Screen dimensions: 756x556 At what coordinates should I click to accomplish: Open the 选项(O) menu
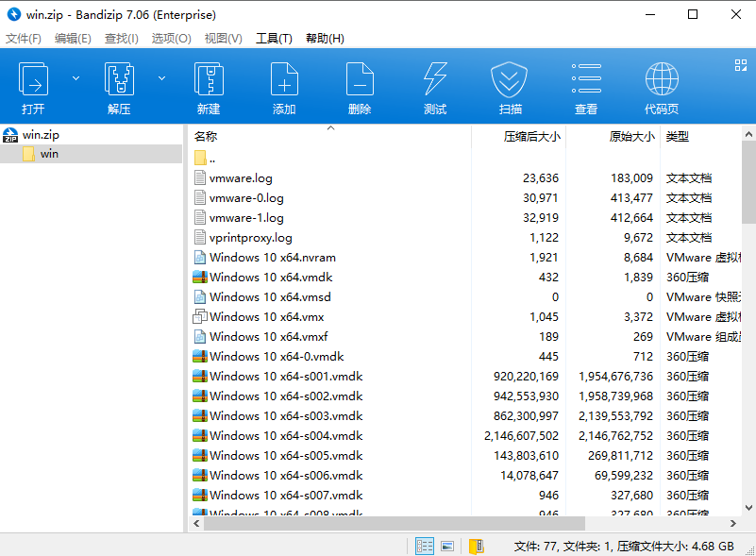(x=171, y=38)
